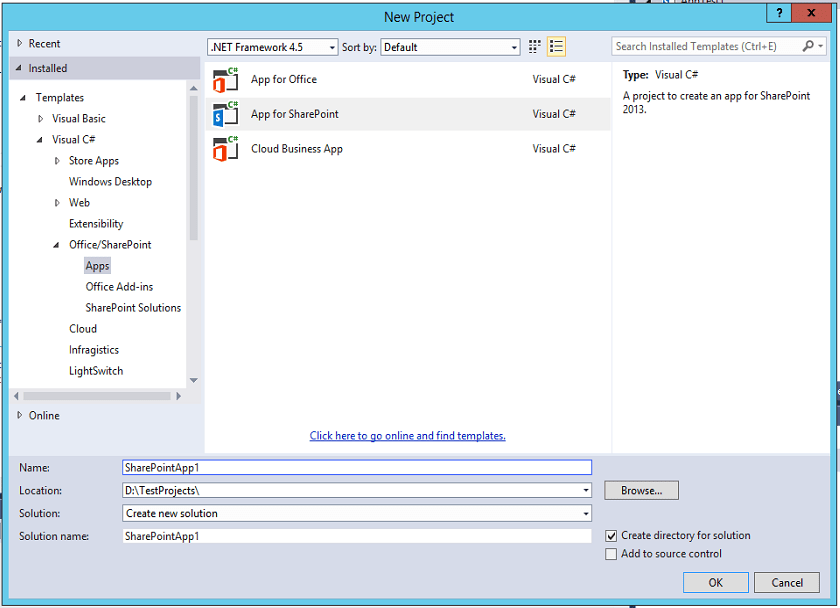Select Cloud in the tree

tap(83, 329)
